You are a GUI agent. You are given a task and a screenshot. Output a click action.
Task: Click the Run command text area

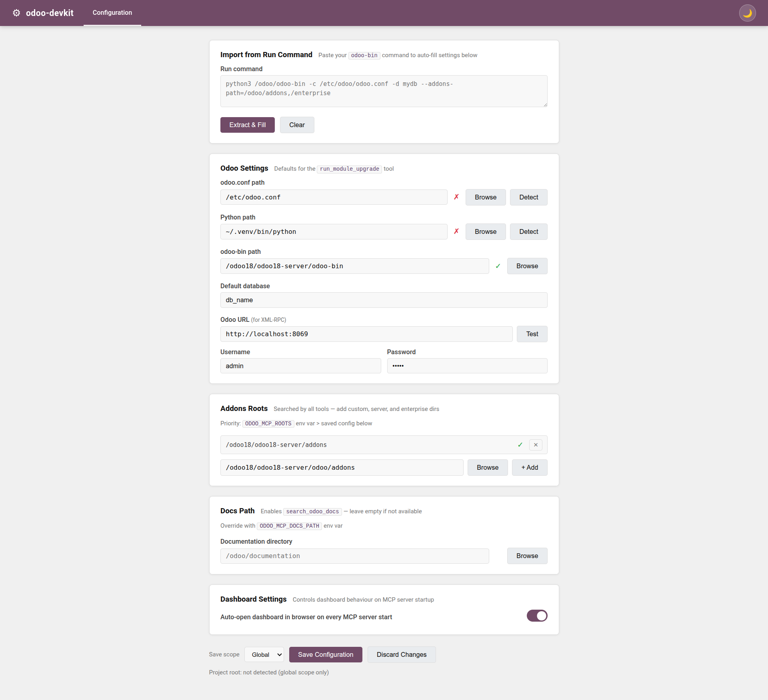point(384,91)
